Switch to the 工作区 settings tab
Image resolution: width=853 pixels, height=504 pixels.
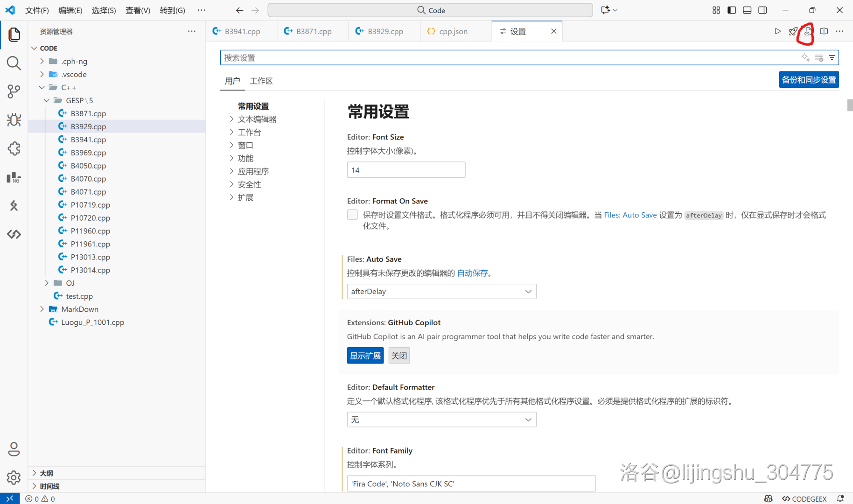click(x=261, y=81)
